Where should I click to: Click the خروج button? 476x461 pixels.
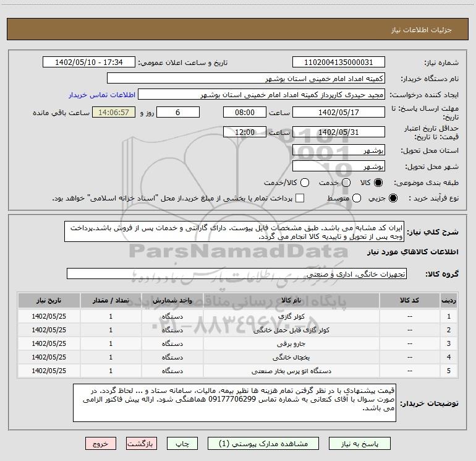101,444
